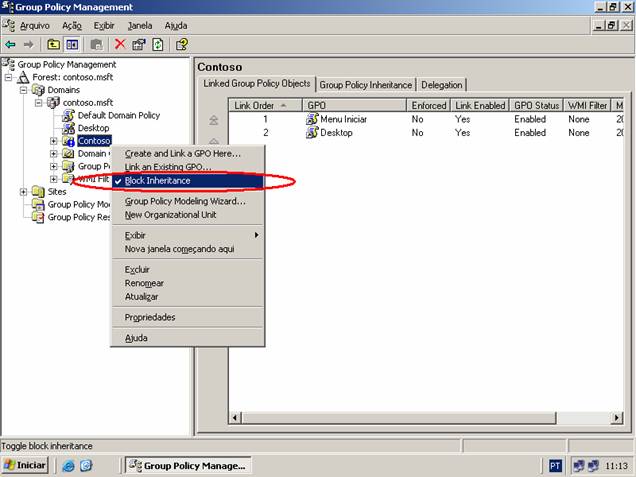Click the Iniciar start button
Image resolution: width=636 pixels, height=477 pixels.
(25, 465)
